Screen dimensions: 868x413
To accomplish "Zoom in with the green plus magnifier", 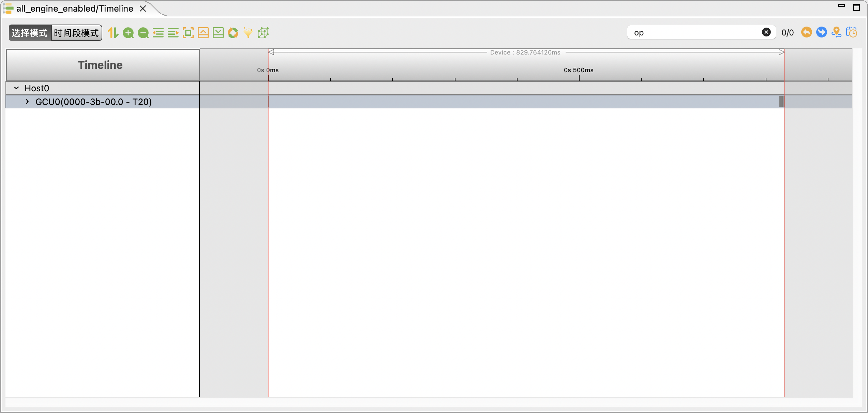I will (x=128, y=33).
